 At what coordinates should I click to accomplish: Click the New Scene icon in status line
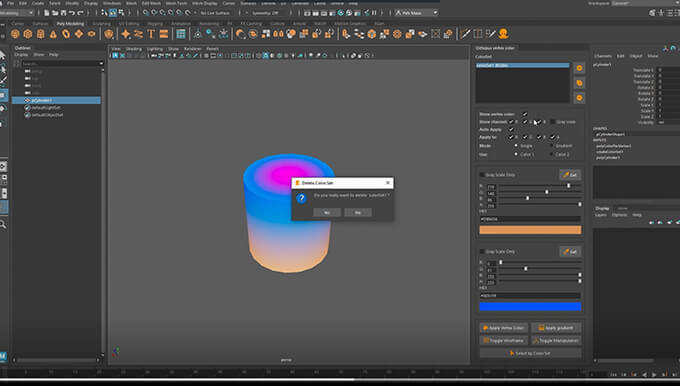[x=46, y=13]
